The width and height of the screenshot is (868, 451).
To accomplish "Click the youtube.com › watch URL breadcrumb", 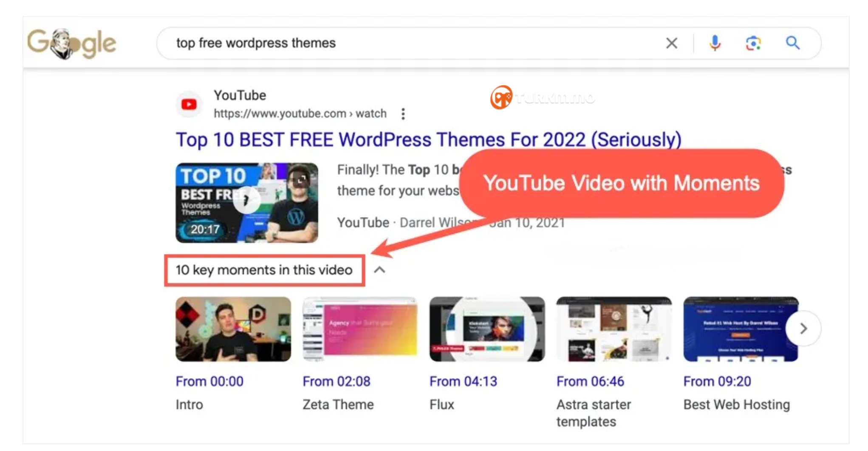I will pos(300,113).
